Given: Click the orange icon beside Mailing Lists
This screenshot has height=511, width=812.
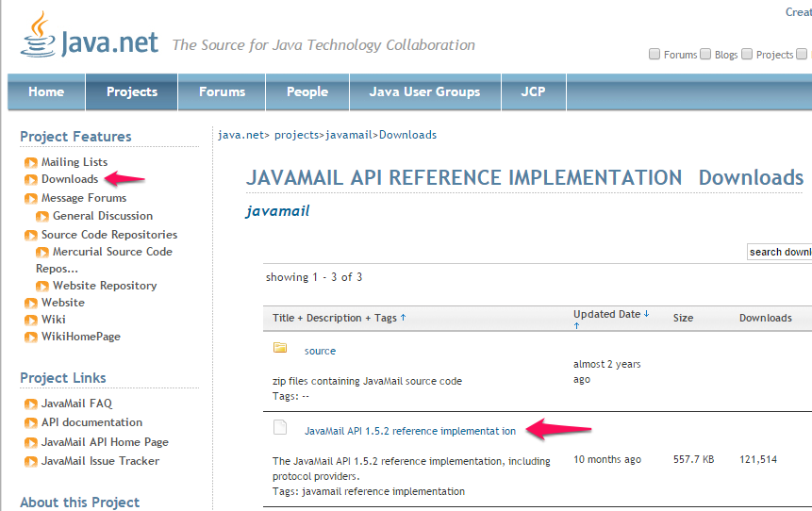Looking at the screenshot, I should pos(31,162).
